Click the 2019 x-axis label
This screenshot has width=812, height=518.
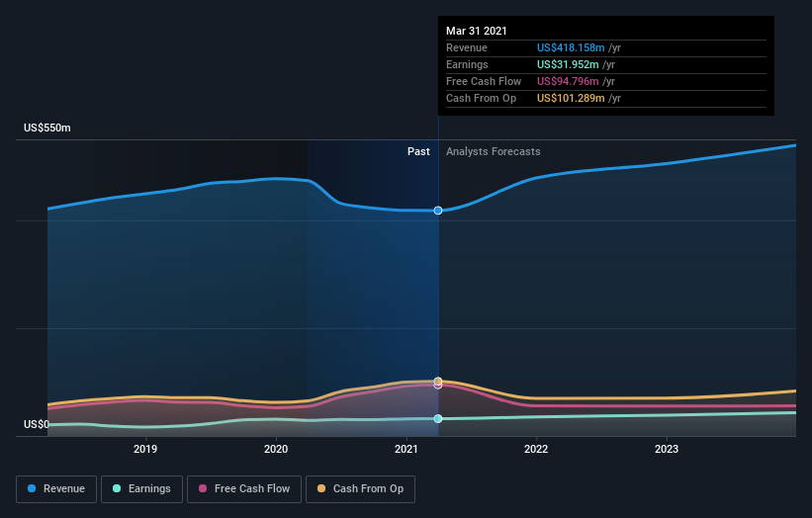pyautogui.click(x=145, y=449)
